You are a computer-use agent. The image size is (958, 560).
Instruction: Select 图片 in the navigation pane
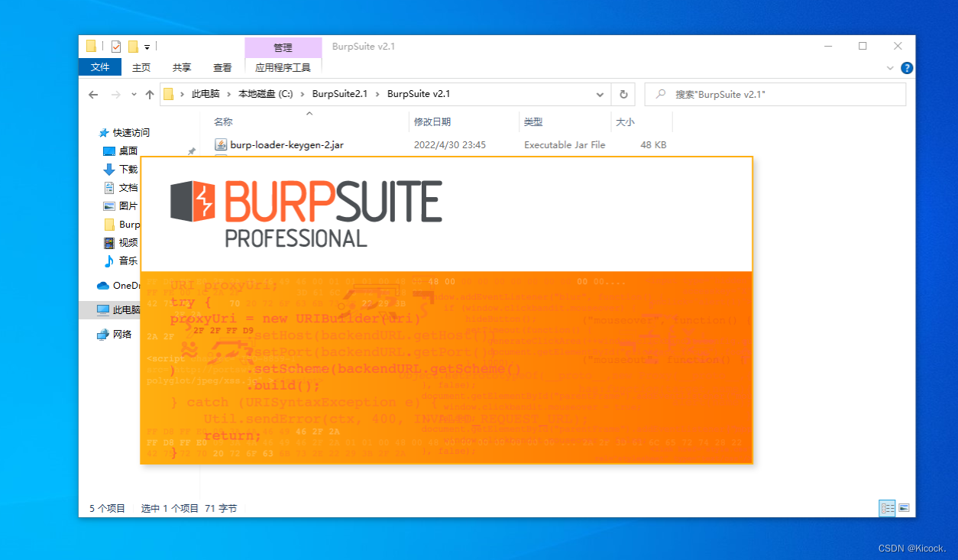tap(128, 206)
